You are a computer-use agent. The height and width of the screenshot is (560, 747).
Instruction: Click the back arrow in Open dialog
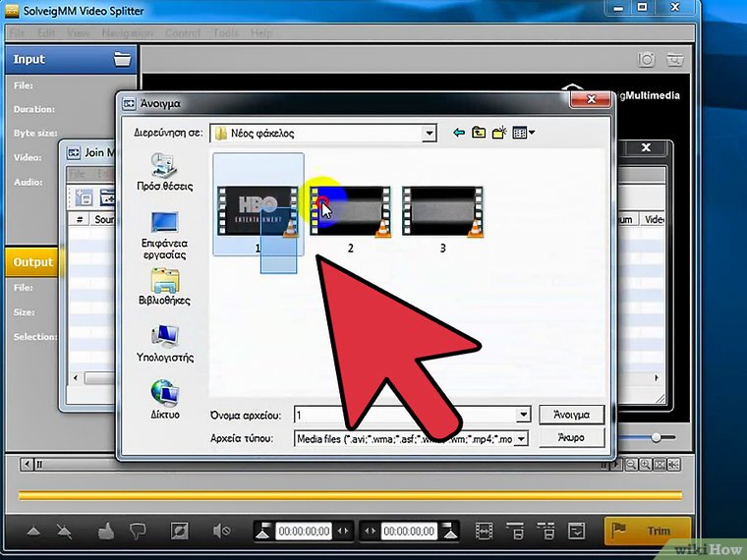pyautogui.click(x=458, y=133)
